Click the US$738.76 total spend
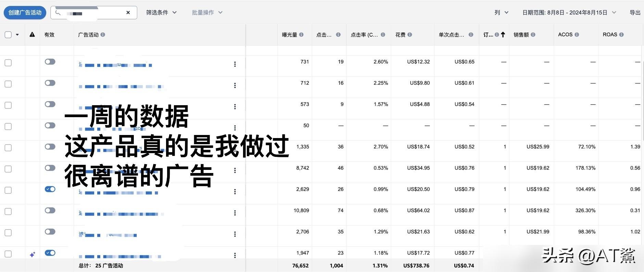644x272 pixels. pos(416,265)
